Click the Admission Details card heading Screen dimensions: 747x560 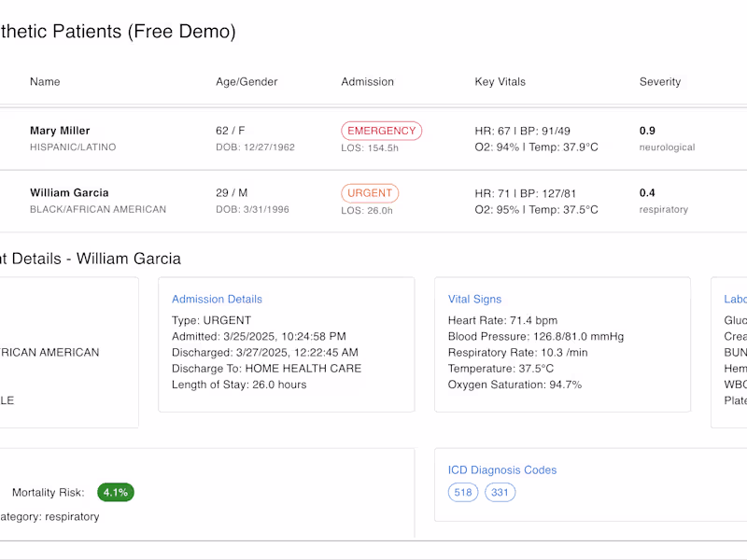click(217, 300)
